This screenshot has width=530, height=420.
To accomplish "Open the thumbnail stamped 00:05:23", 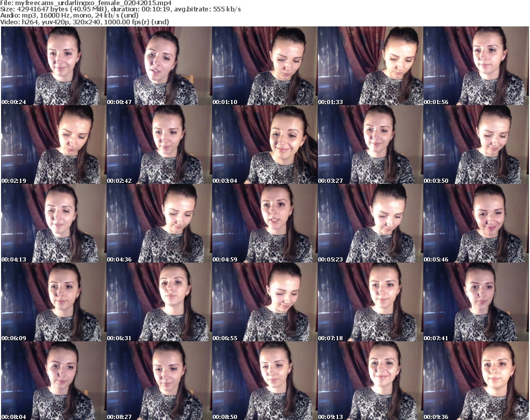I will tap(370, 223).
